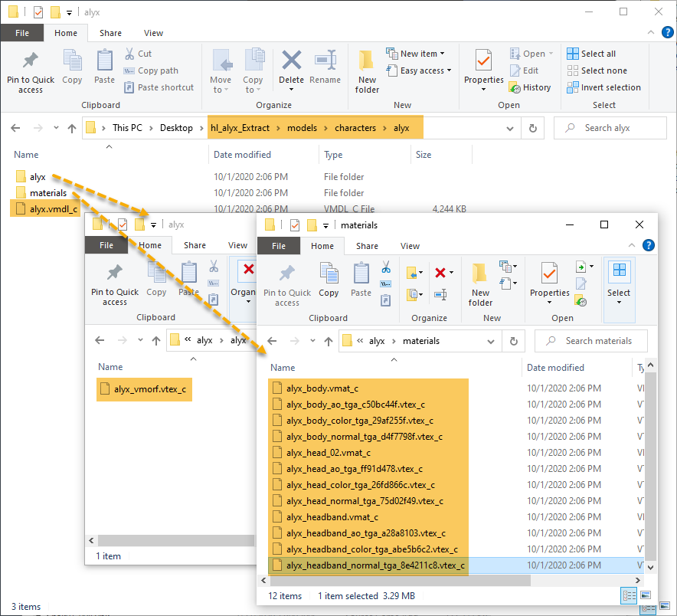
Task: Select alyx_headband.vmat_c in materials window
Action: 325,517
